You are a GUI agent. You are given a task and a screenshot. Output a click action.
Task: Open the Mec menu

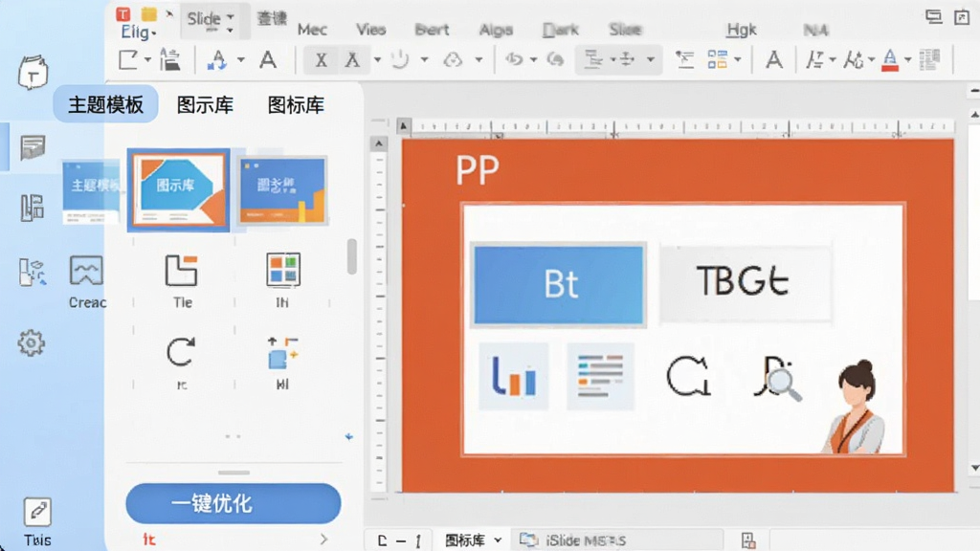312,30
